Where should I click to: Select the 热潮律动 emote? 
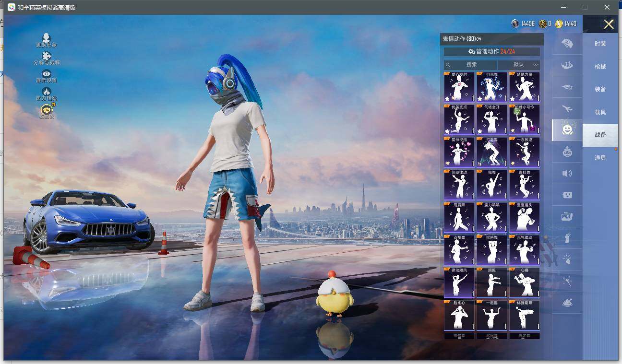[x=459, y=185]
